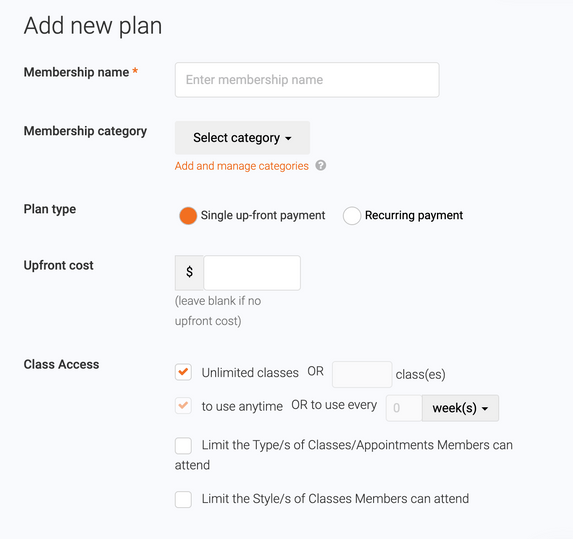Click the Single up-front payment label
This screenshot has width=573, height=539.
(x=263, y=215)
